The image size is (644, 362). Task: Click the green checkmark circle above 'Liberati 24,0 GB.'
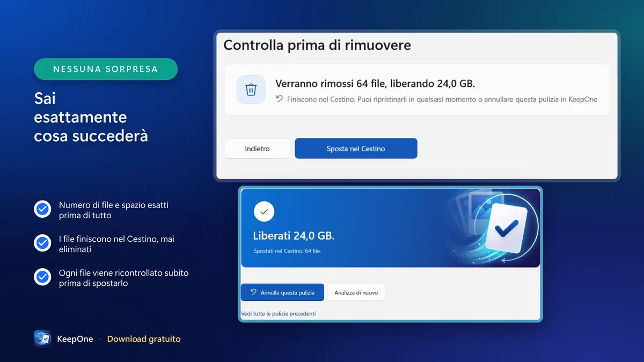(x=264, y=212)
